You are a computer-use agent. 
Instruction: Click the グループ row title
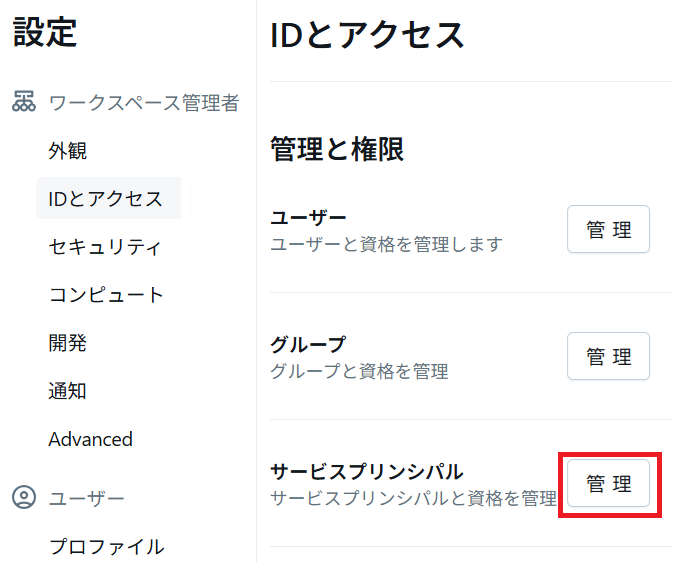point(308,344)
